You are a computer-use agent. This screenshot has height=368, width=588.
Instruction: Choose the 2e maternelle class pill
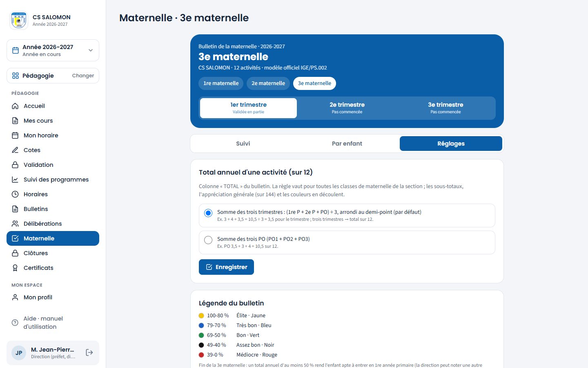click(x=268, y=83)
